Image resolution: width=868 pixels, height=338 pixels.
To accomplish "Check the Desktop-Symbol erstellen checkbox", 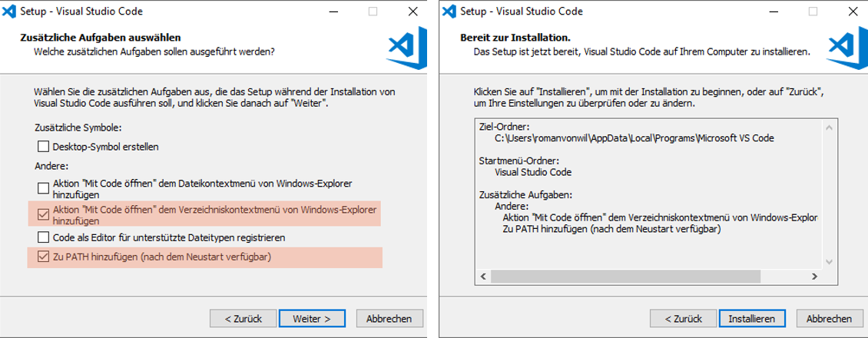I will [x=43, y=147].
